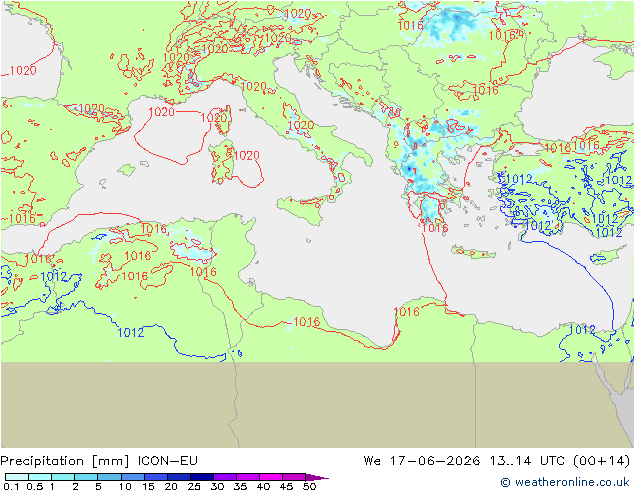Viewport: 634px width, 490px height.
Task: Click the legend swatch between 20 and 25
Action: click(x=178, y=477)
